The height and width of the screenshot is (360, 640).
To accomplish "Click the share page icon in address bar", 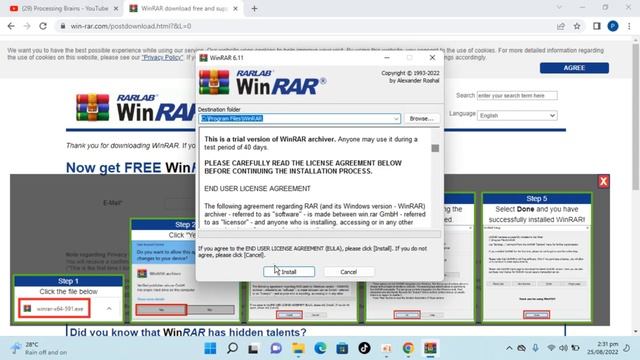I will pyautogui.click(x=561, y=26).
